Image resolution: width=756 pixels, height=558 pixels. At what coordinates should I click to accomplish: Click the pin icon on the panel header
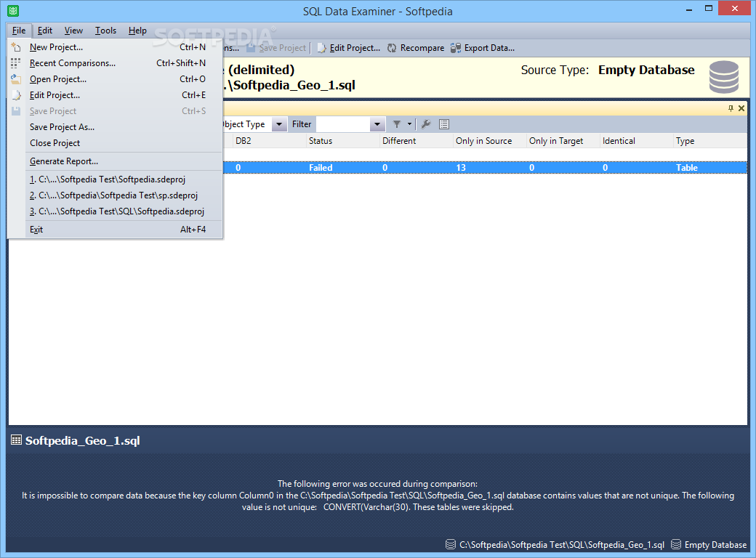click(731, 108)
